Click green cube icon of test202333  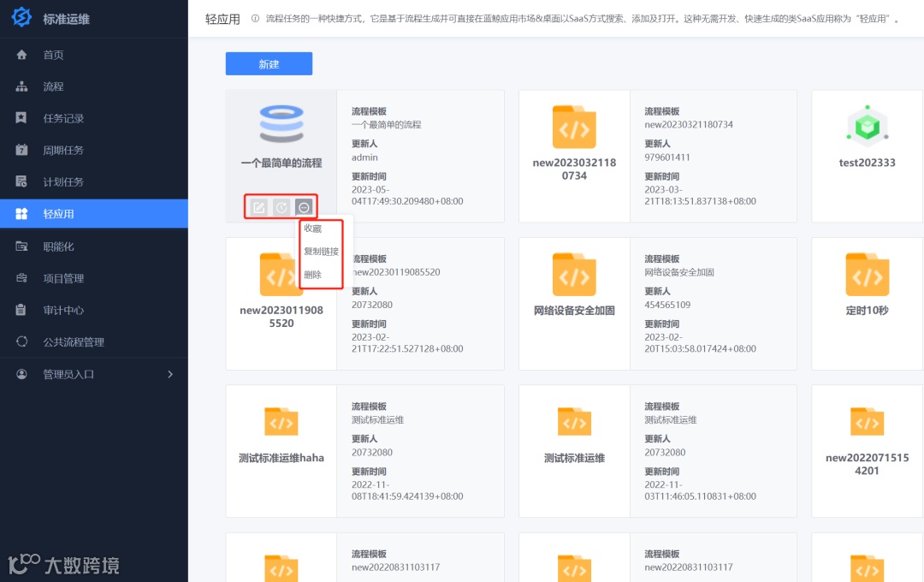coord(867,126)
